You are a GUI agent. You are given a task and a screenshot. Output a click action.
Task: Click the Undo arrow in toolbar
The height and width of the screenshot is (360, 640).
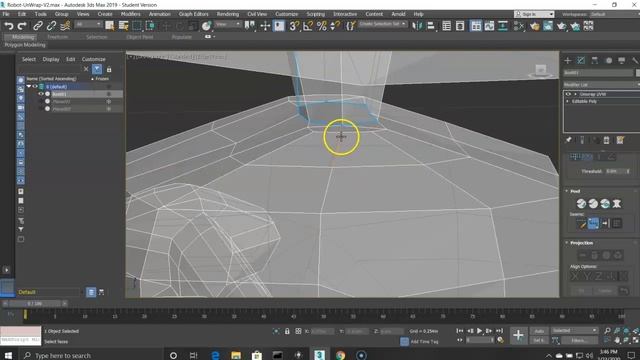[9, 26]
